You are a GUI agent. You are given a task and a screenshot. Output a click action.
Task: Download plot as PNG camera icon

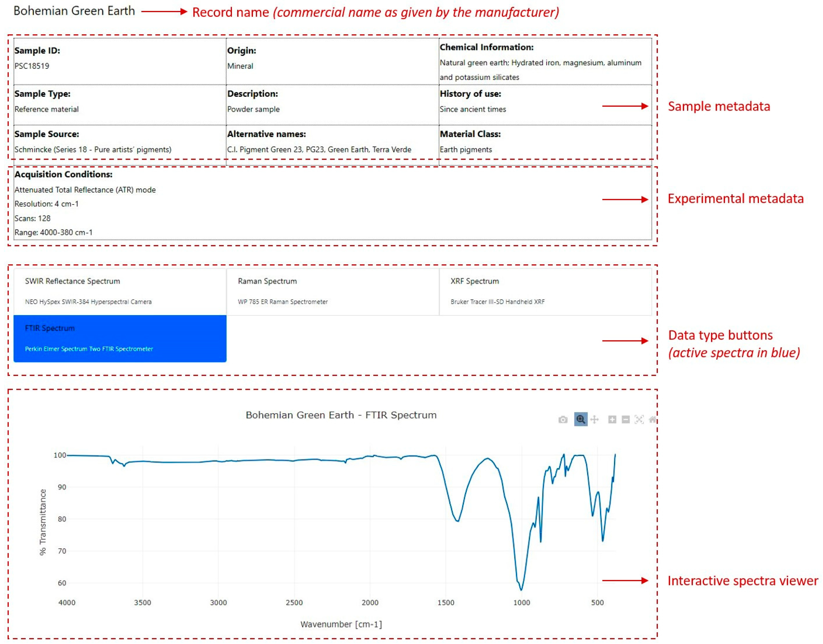click(563, 420)
